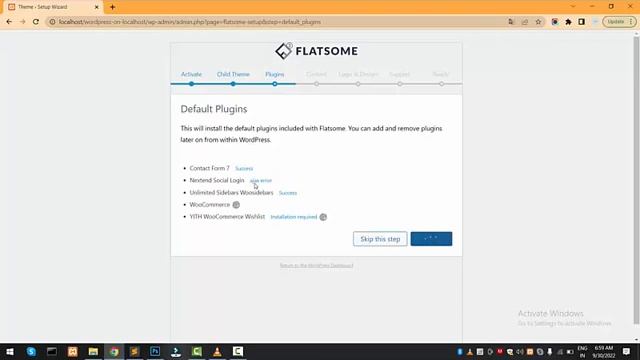Viewport: 640px width, 360px height.
Task: Bookmark this page with star icon
Action: [538, 22]
